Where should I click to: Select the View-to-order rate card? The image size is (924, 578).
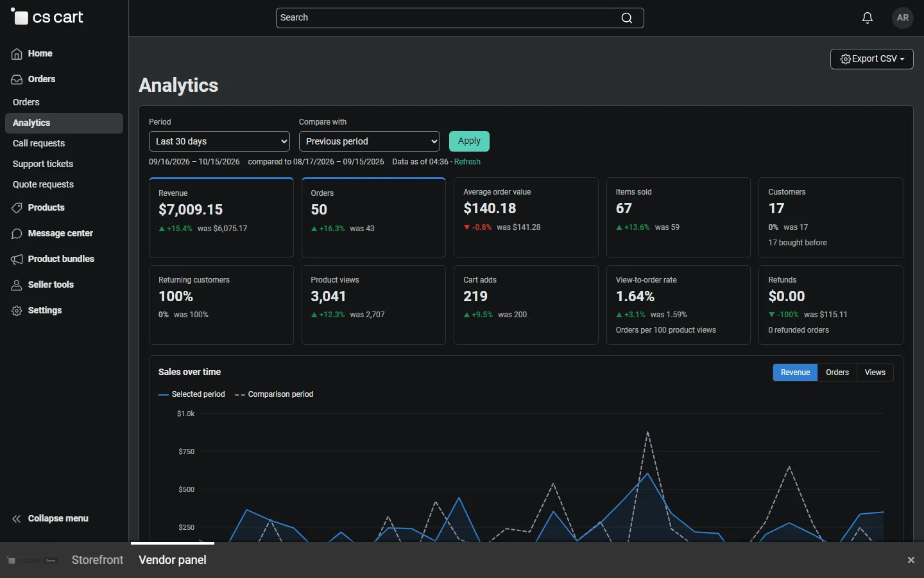678,305
